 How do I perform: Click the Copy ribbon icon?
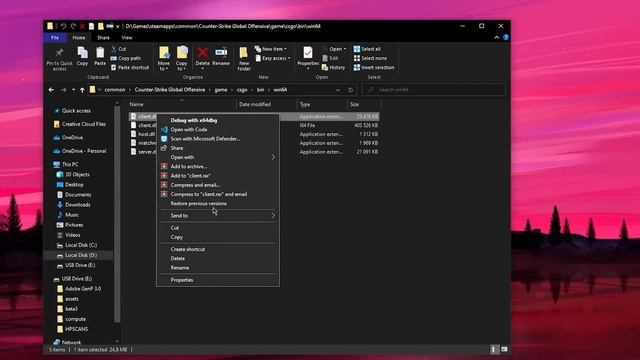pos(82,53)
